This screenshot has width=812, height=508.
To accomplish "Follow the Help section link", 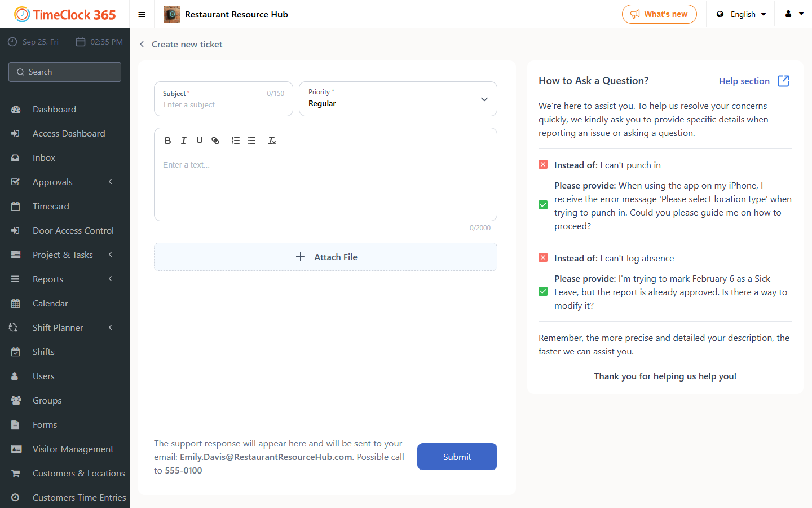I will 744,81.
